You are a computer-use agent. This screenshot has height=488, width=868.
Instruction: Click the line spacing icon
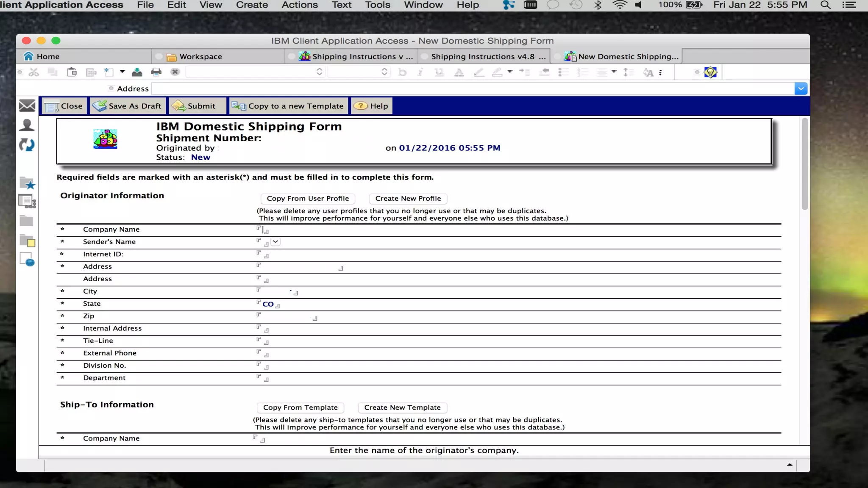click(629, 72)
